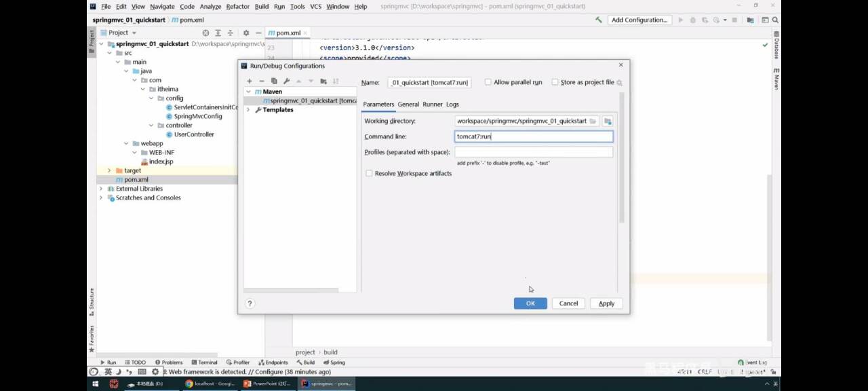
Task: Switch to the General tab
Action: click(x=408, y=105)
